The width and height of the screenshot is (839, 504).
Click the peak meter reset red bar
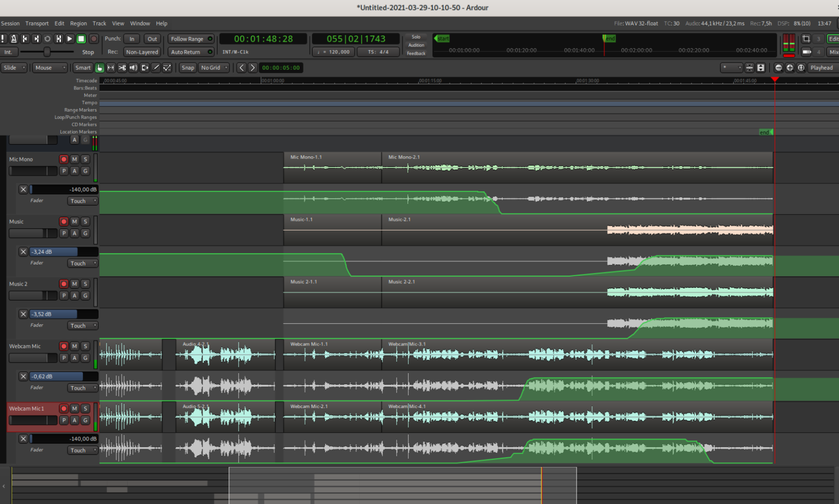coord(789,55)
